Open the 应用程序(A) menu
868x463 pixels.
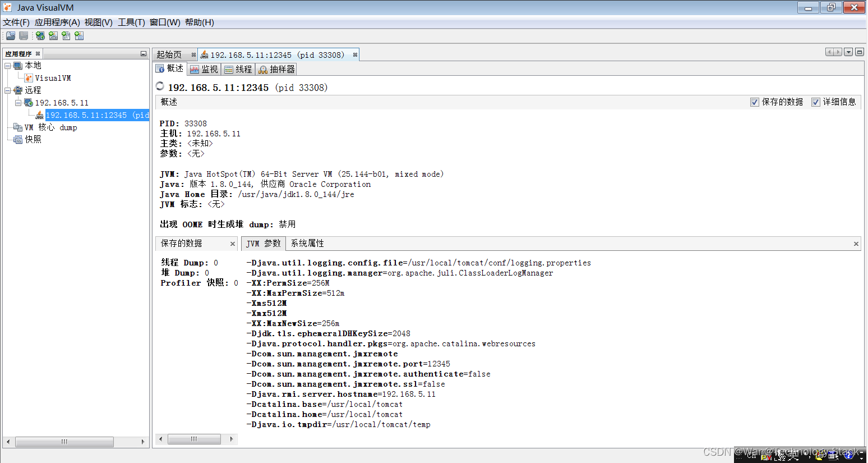point(57,22)
